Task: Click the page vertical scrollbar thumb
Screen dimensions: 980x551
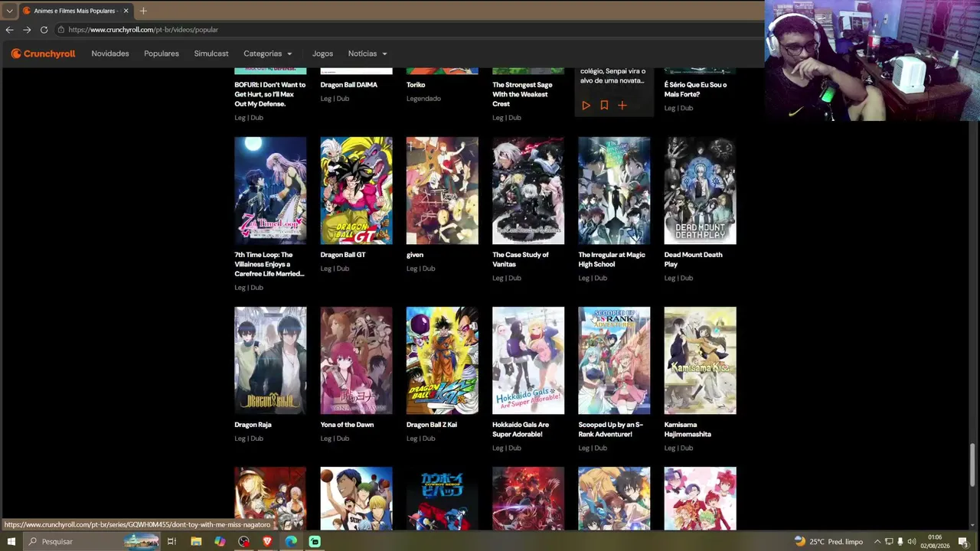Action: pos(974,465)
